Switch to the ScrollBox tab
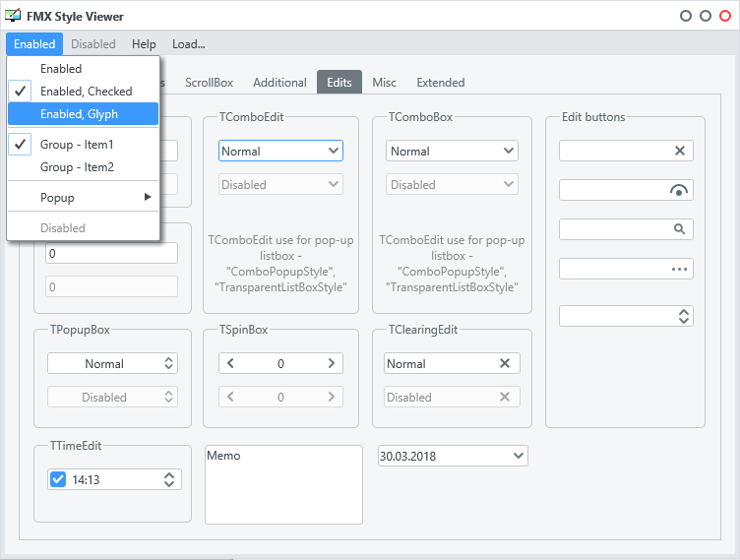Screen dimensions: 740x560 point(209,82)
